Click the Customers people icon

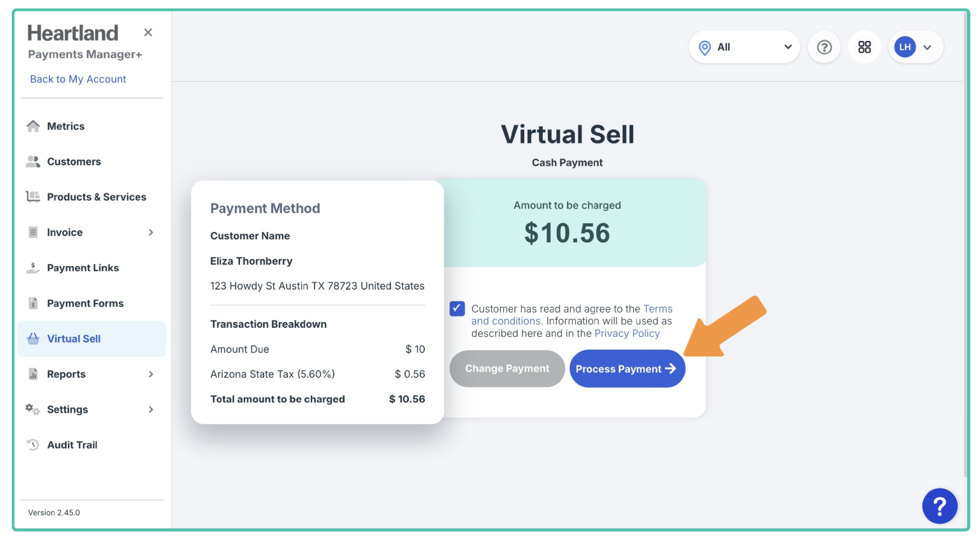33,162
